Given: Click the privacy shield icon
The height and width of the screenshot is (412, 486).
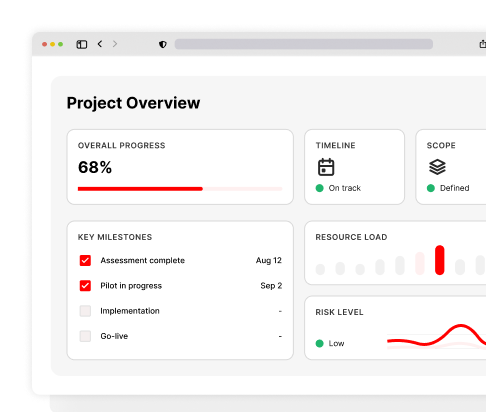Looking at the screenshot, I should [x=163, y=44].
